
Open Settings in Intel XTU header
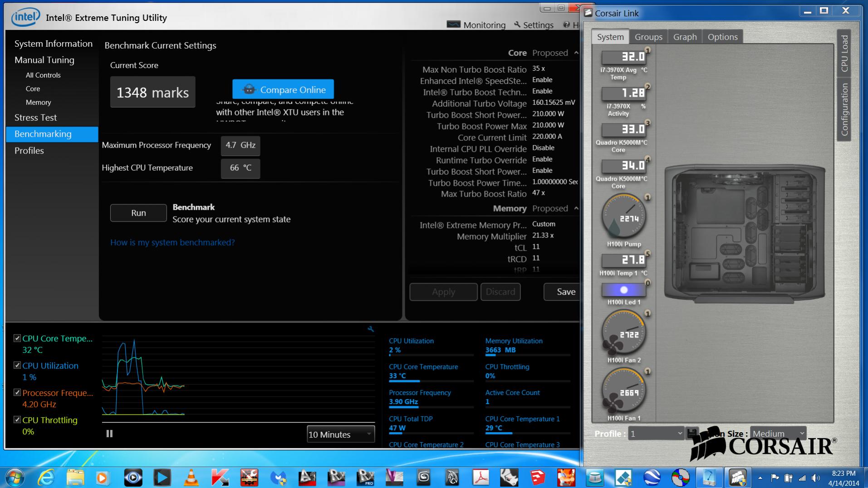534,25
